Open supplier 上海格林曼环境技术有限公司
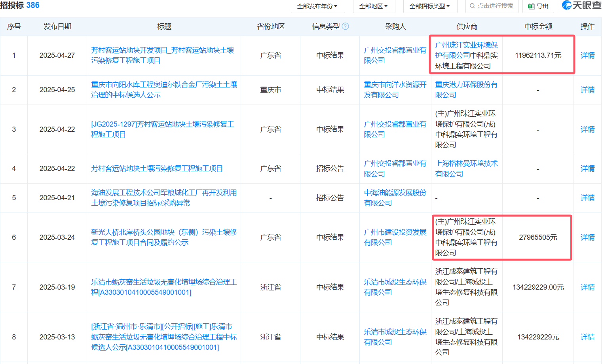 466,169
